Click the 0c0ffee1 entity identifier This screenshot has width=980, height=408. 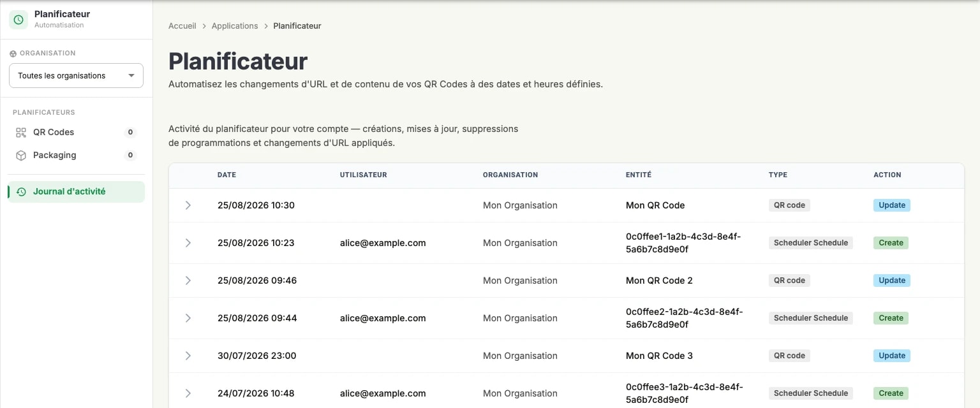point(684,243)
